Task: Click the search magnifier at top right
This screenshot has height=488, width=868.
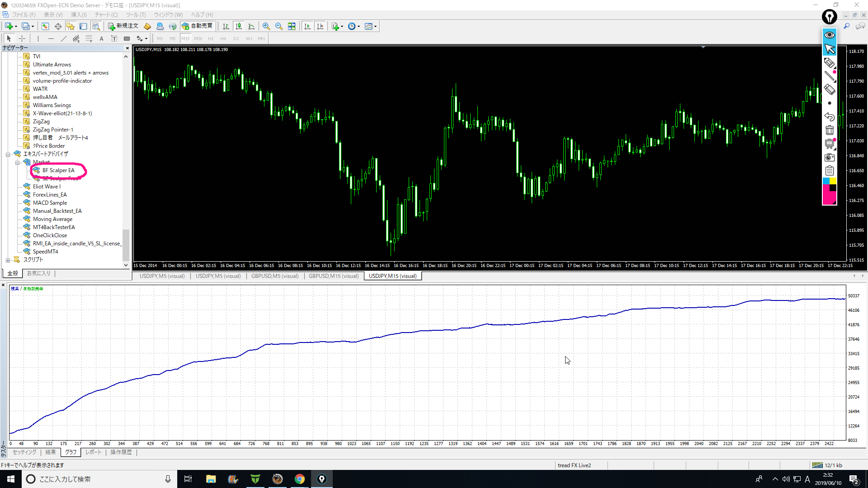Action: (x=847, y=26)
